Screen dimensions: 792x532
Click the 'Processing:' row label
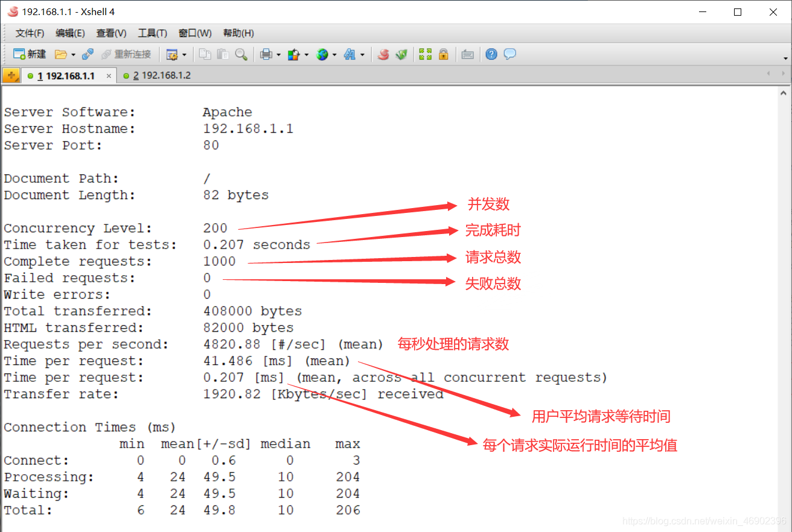tap(49, 477)
